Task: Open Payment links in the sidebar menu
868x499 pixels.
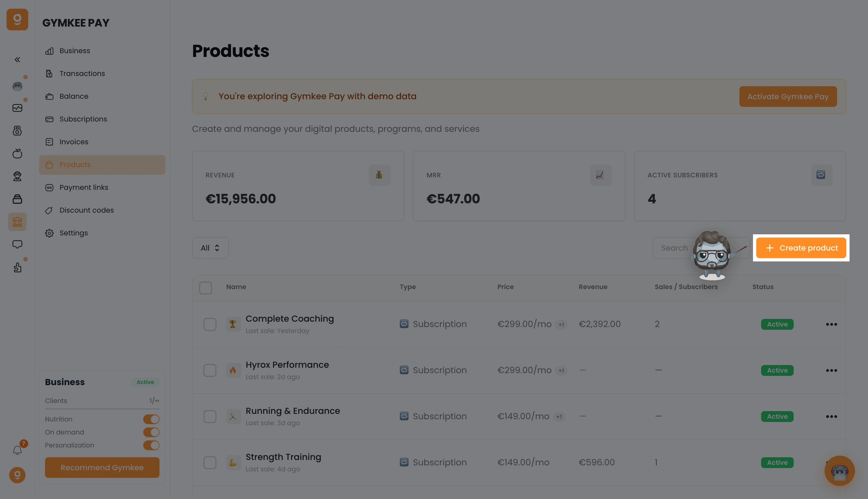Action: point(102,188)
